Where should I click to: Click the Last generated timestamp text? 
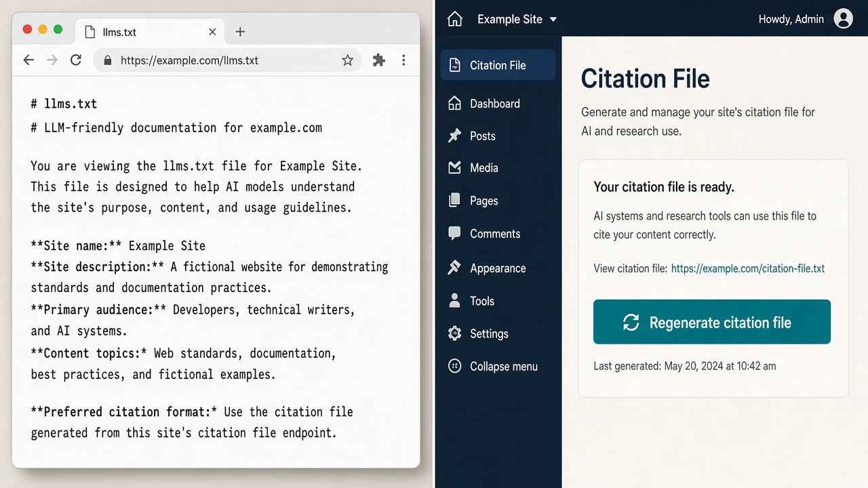tap(685, 366)
